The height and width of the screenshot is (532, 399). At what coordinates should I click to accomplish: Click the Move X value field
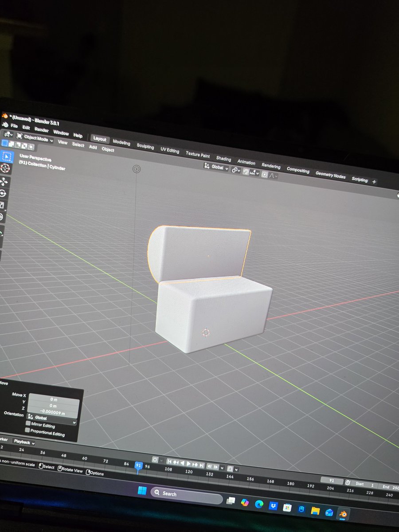coord(54,399)
